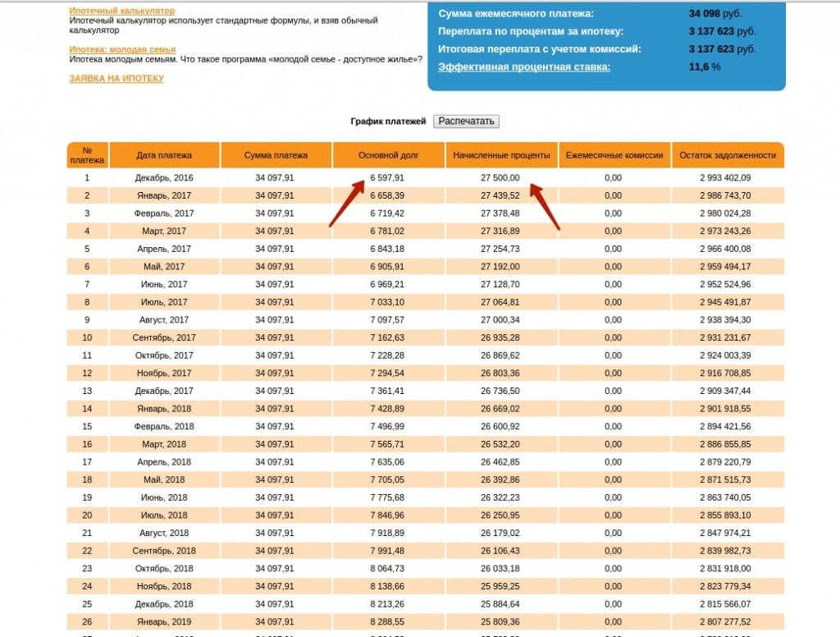Select the monthly payment total 34 098 руб.
Viewport: 840px width, 637px height.
(715, 14)
